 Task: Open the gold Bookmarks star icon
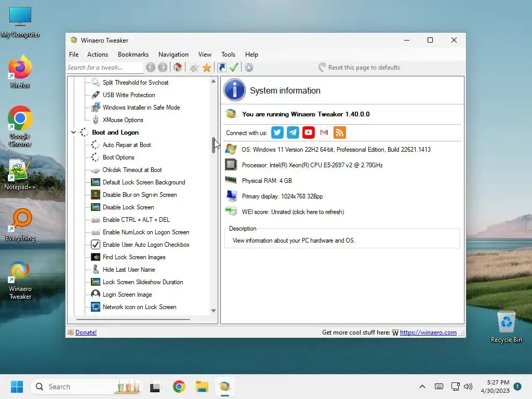click(207, 68)
